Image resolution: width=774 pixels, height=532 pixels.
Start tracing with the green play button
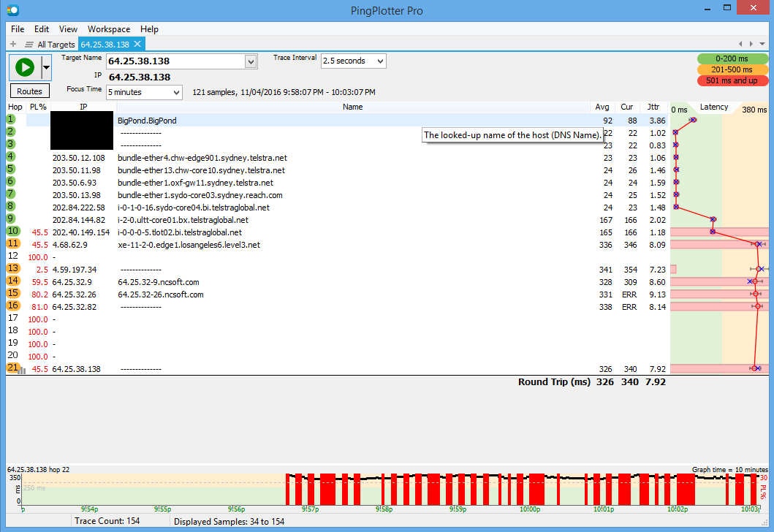(x=25, y=68)
